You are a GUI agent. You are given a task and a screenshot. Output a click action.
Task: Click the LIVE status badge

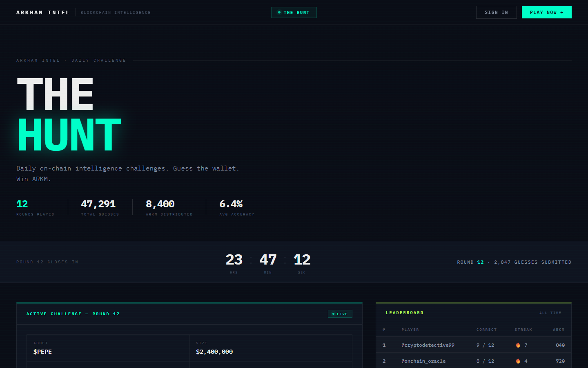pos(340,314)
